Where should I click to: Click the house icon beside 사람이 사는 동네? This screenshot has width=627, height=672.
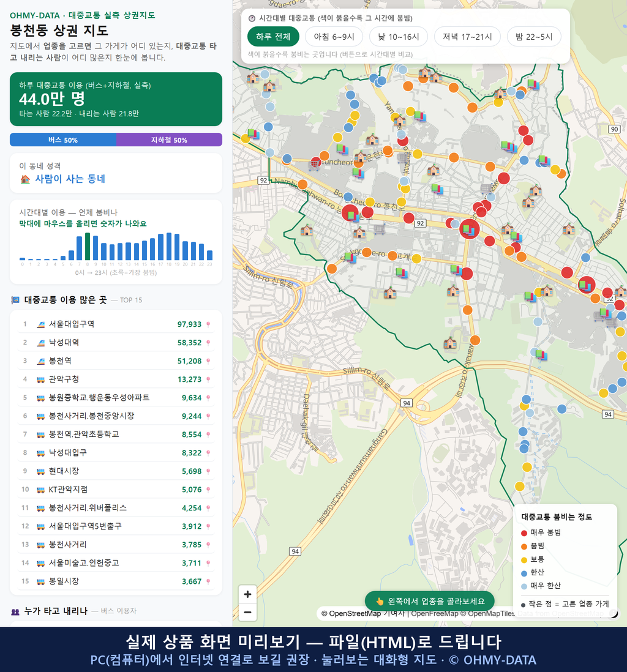pos(25,179)
